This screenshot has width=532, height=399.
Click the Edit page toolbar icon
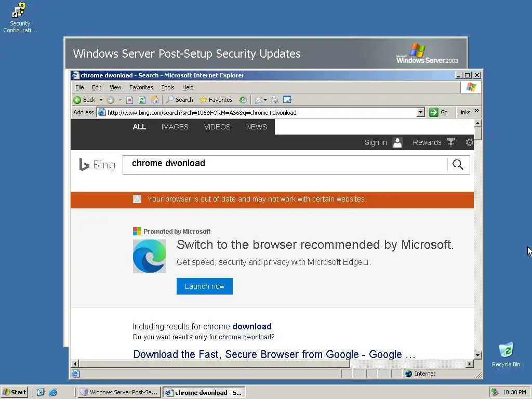click(287, 100)
